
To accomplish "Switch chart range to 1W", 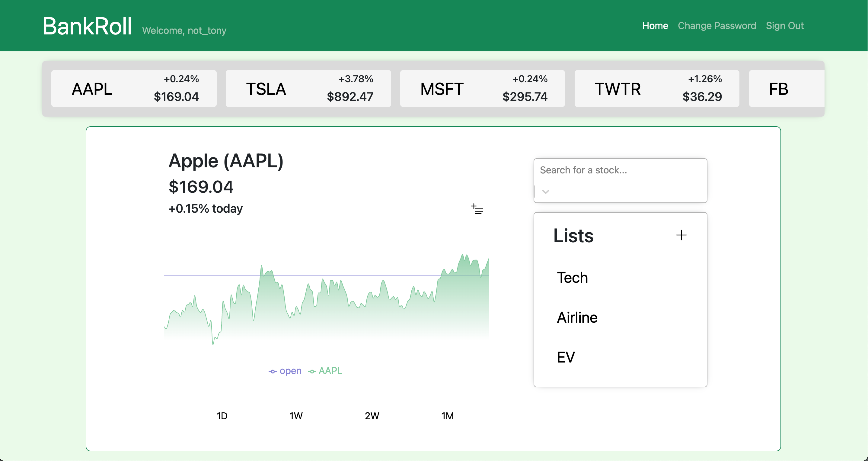I will (296, 416).
